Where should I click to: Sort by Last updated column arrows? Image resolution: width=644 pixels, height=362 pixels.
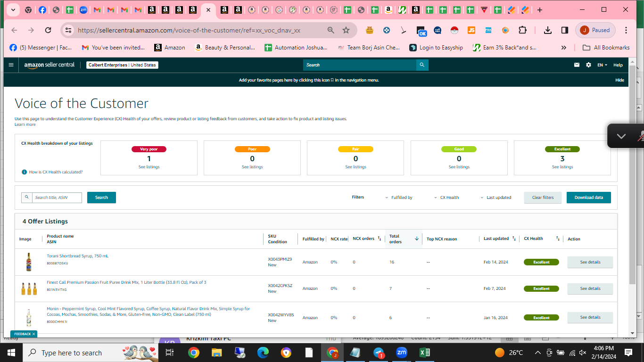(x=514, y=239)
